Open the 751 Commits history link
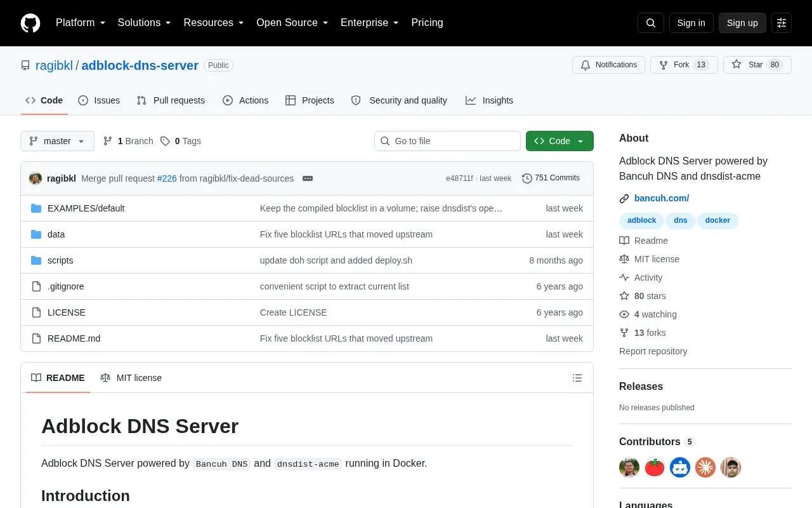Viewport: 812px width, 508px height. pos(551,178)
